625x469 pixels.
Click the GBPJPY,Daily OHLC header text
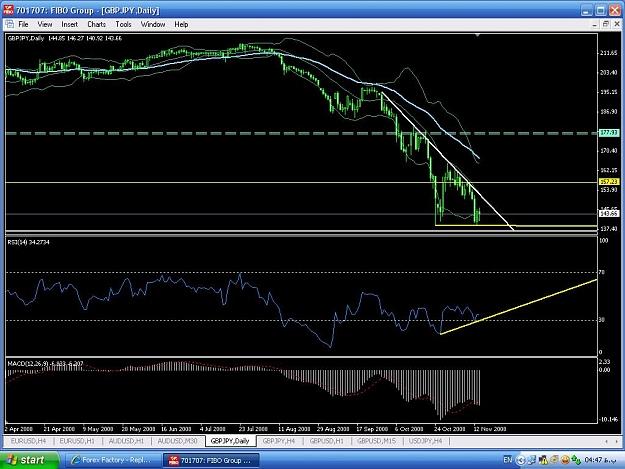pos(65,38)
